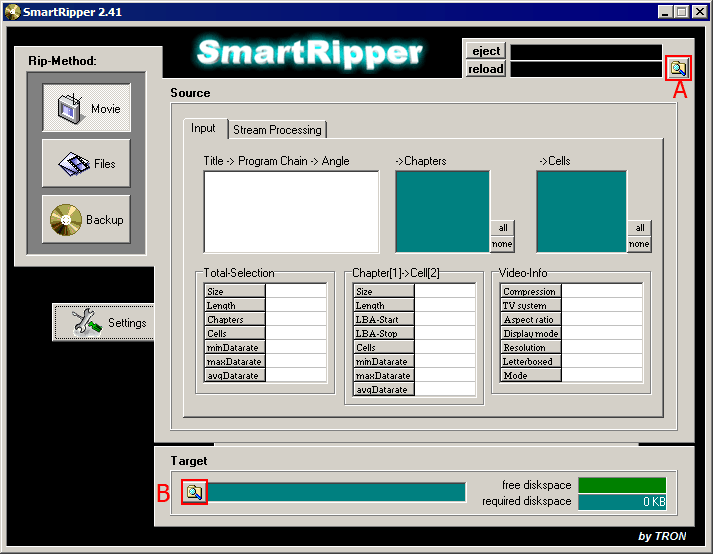Select the Files rip method

pos(86,163)
